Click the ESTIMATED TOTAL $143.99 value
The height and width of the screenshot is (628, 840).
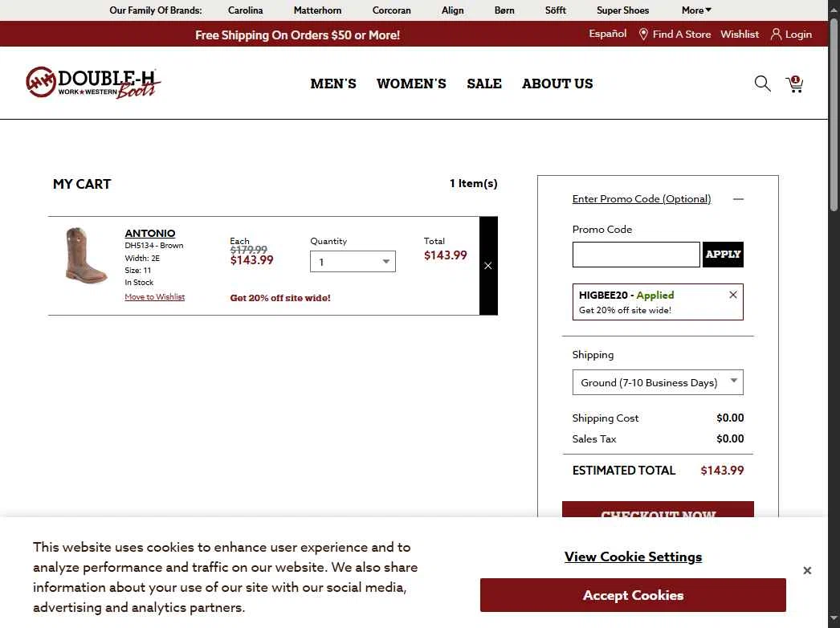click(x=722, y=471)
